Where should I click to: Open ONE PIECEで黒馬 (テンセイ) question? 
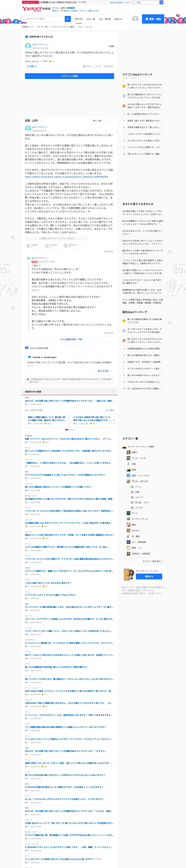(x=69, y=691)
